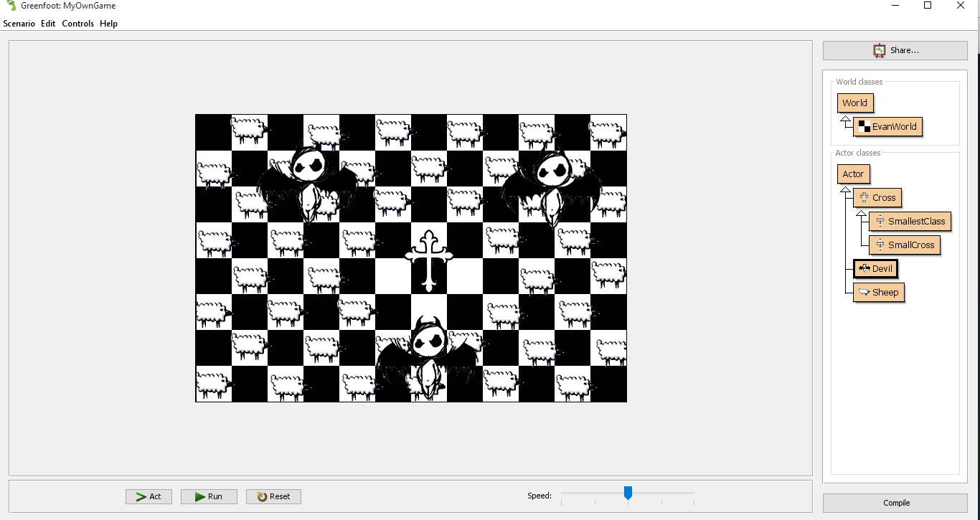Click the 'Speed:' label
Viewport: 980px width, 520px height.
click(540, 496)
